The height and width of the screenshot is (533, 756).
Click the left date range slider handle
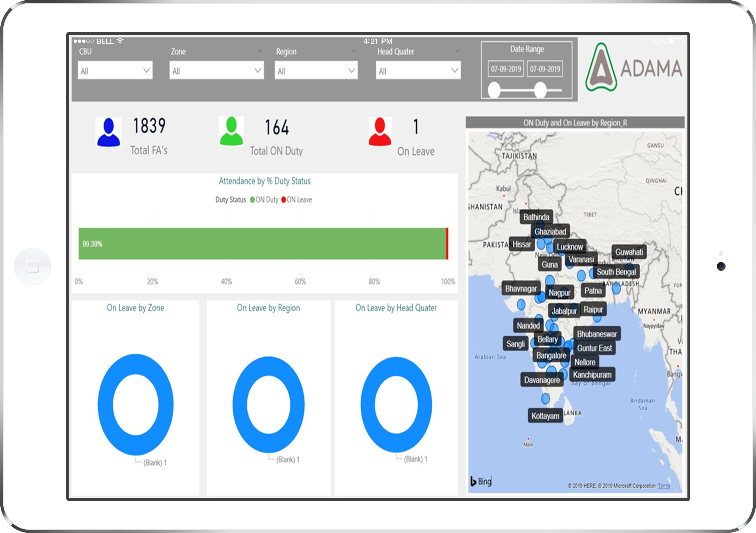point(494,90)
